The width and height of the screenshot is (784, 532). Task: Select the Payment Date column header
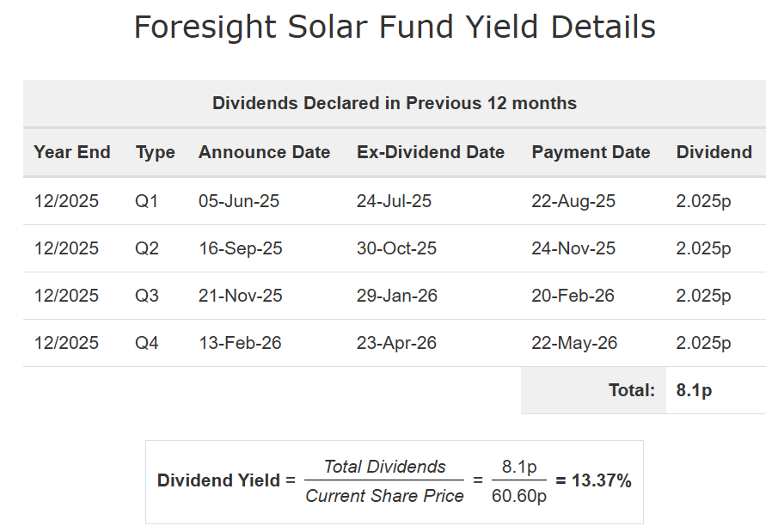click(591, 152)
